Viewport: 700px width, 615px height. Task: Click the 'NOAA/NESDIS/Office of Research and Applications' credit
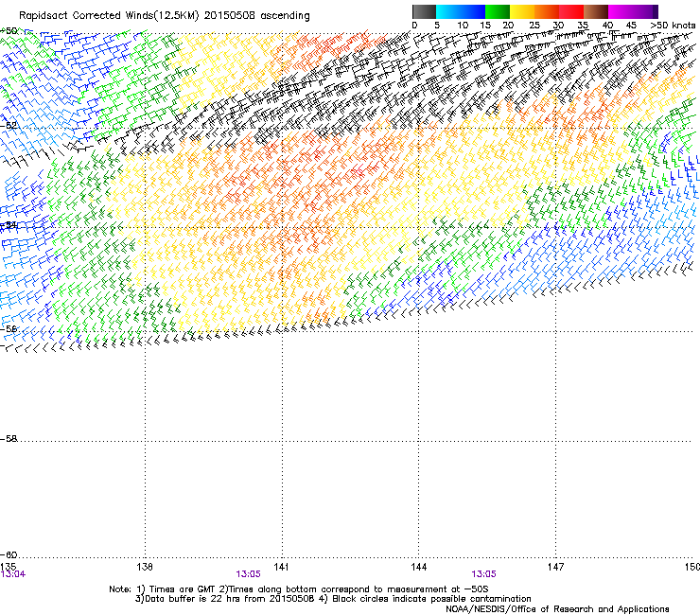point(557,609)
